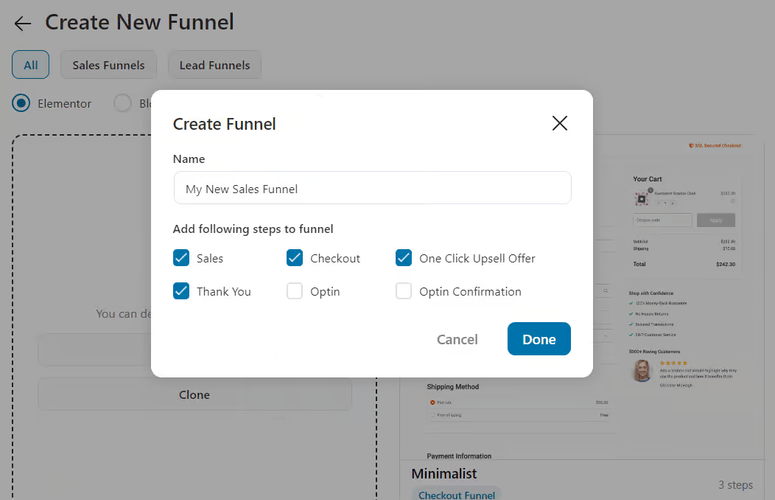775x500 pixels.
Task: Open the Sales Funnels tab
Action: tap(108, 65)
